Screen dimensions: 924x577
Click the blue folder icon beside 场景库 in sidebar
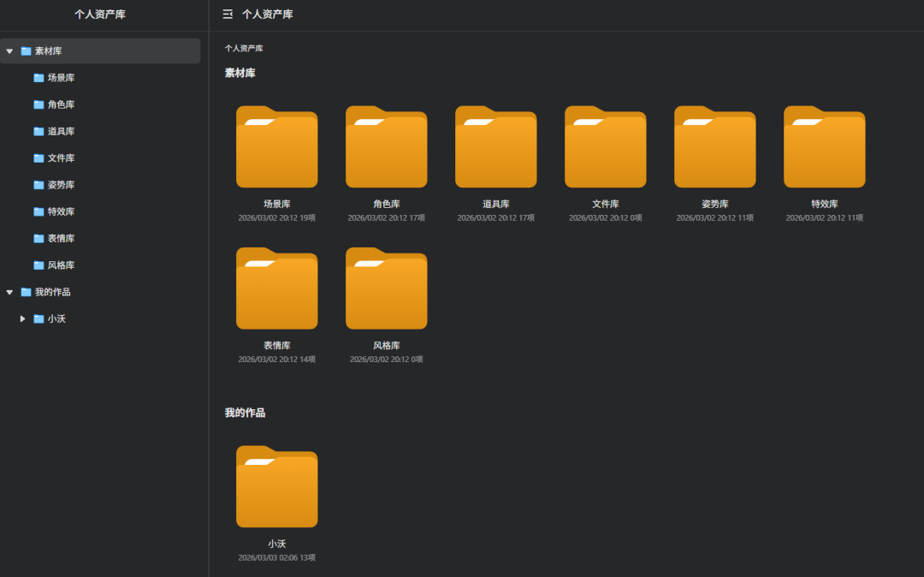38,78
